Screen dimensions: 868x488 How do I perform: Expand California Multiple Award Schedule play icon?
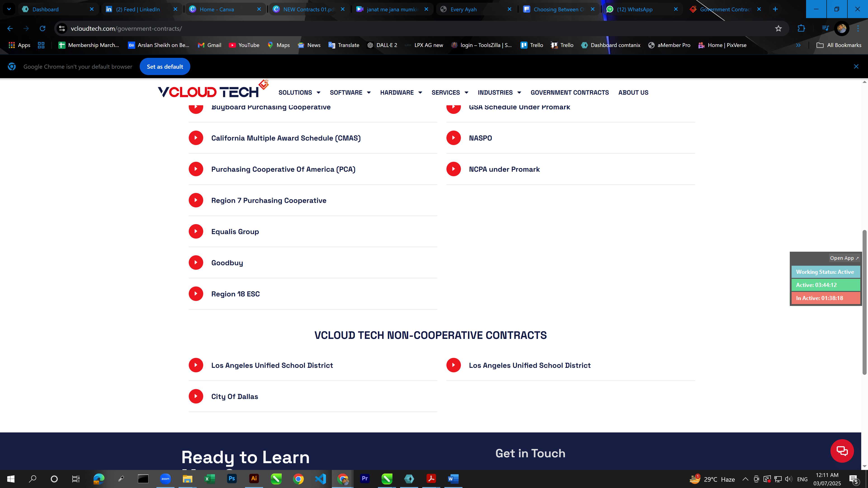[x=196, y=138]
